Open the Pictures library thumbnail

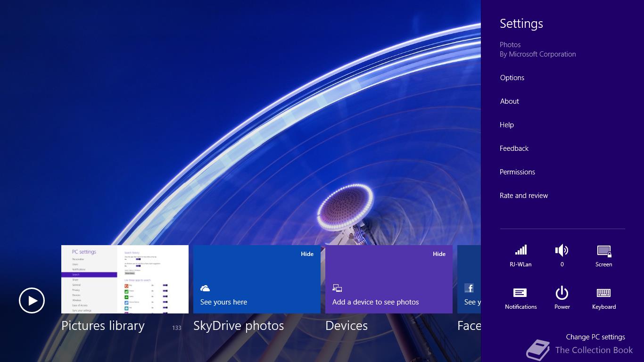pyautogui.click(x=125, y=279)
